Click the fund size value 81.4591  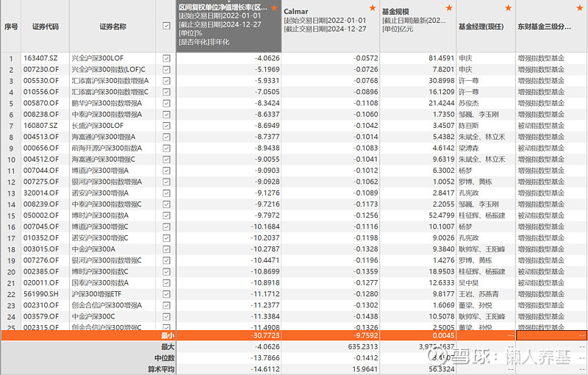442,58
